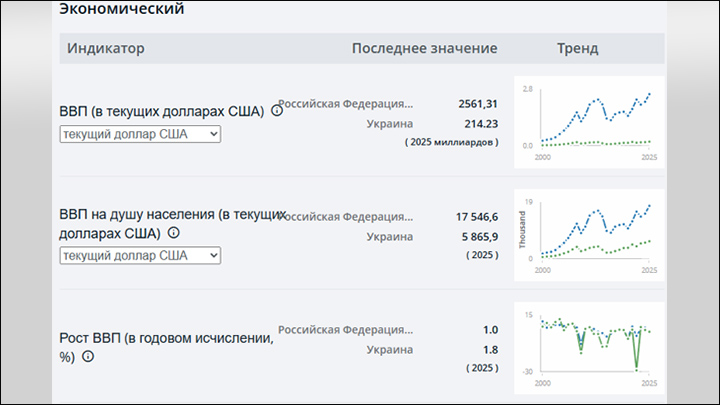
Task: Select the growth value 1.0
Action: tap(490, 330)
